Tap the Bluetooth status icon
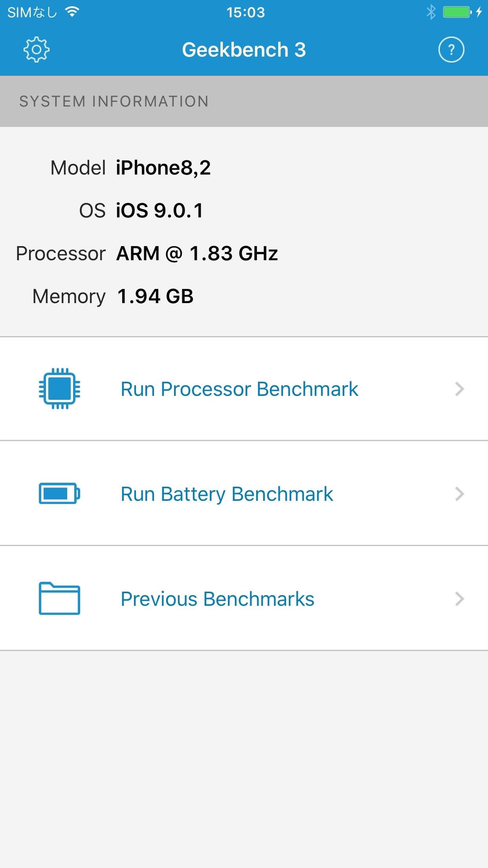 coord(431,12)
